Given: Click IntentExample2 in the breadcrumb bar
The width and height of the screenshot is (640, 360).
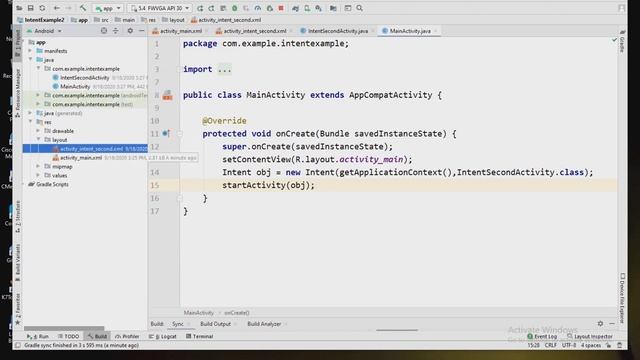Looking at the screenshot, I should [x=41, y=20].
